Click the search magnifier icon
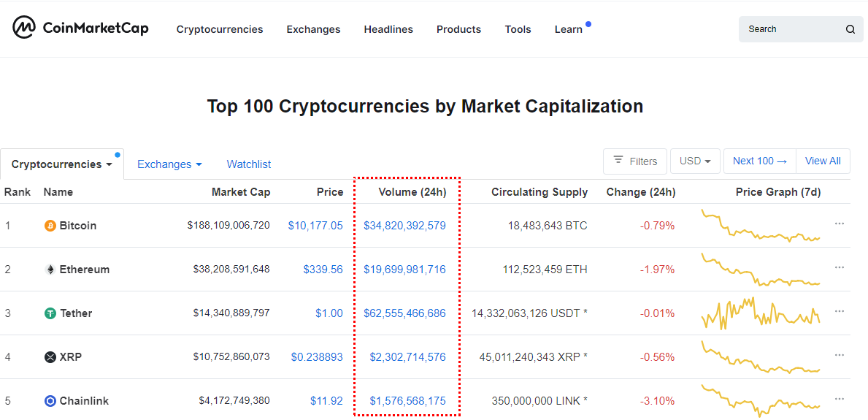 850,30
